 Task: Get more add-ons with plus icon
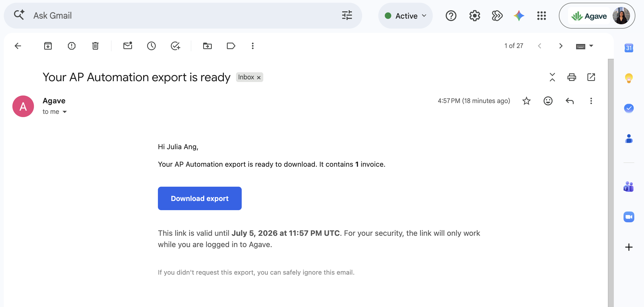(629, 247)
